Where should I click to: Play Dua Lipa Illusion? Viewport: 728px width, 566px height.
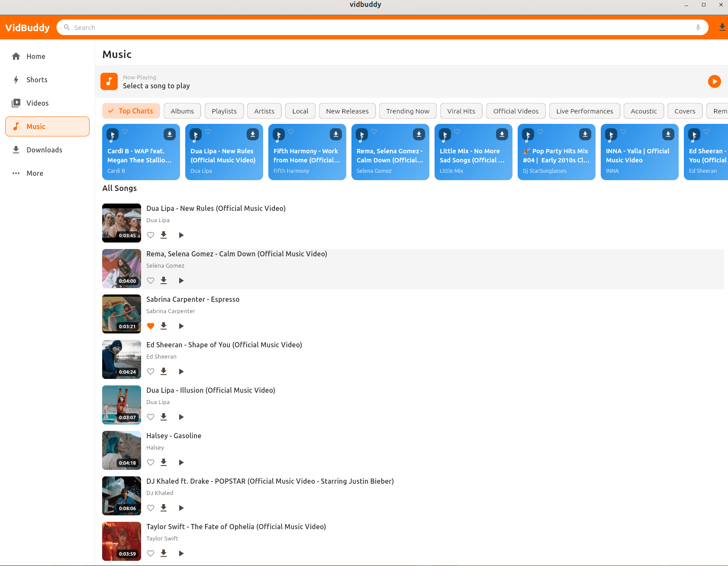pyautogui.click(x=181, y=417)
